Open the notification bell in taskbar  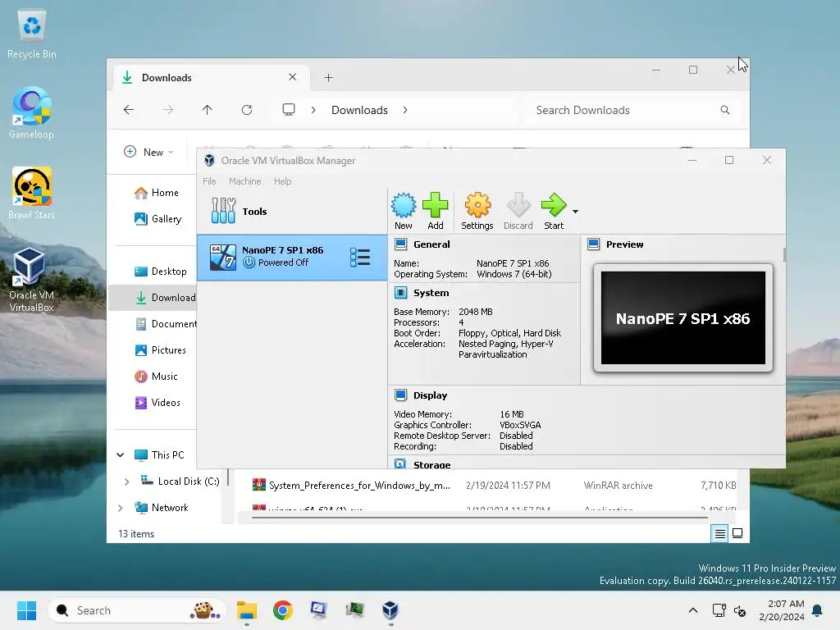click(817, 610)
